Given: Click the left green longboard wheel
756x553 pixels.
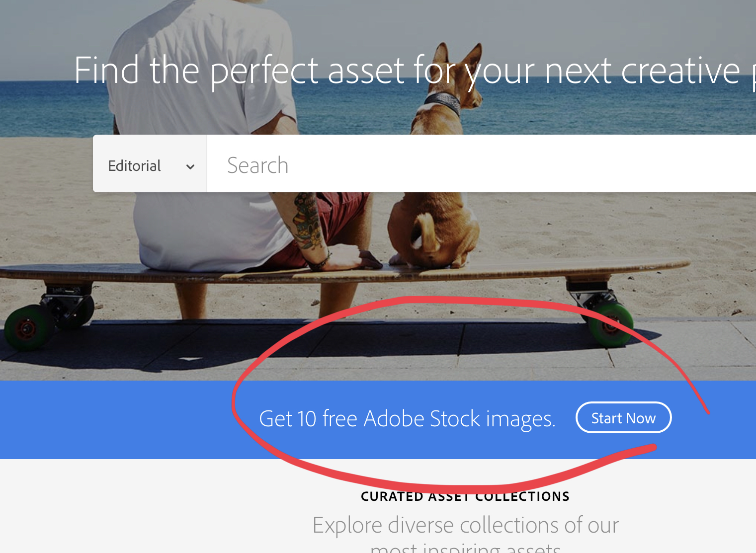Looking at the screenshot, I should pyautogui.click(x=29, y=327).
